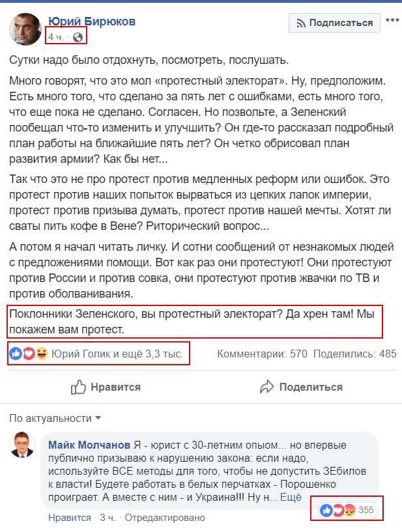
Task: Expand the comment with Ещё link
Action: click(291, 497)
